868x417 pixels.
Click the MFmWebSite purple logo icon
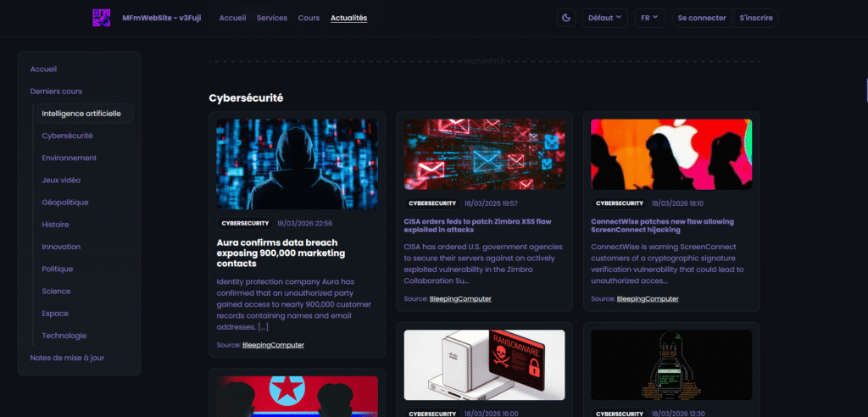[x=101, y=18]
